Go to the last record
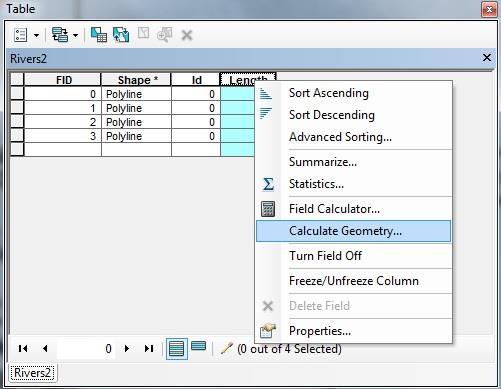 tap(149, 349)
